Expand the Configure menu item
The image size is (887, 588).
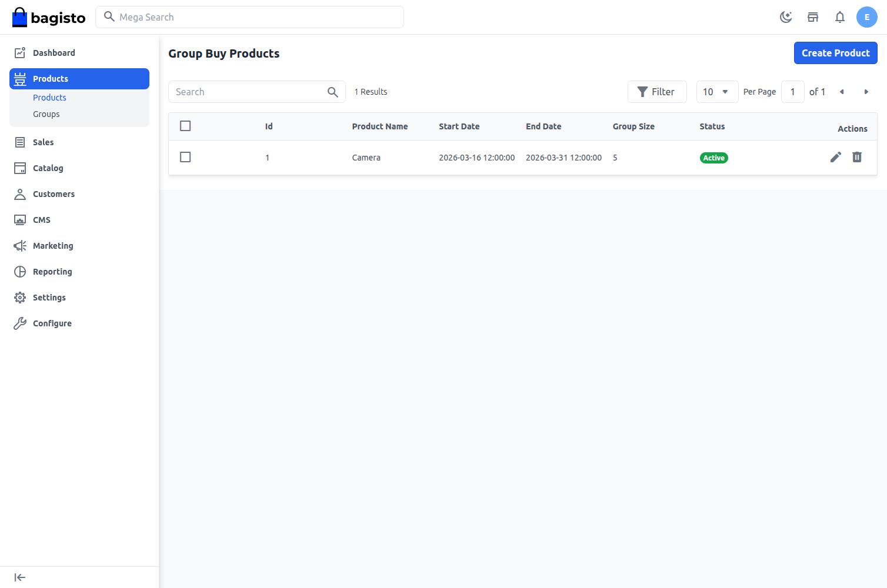pyautogui.click(x=52, y=323)
